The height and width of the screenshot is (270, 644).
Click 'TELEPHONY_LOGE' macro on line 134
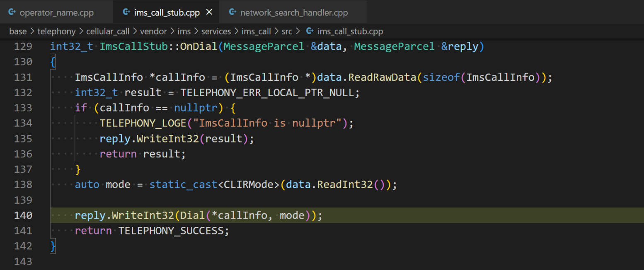click(x=143, y=123)
